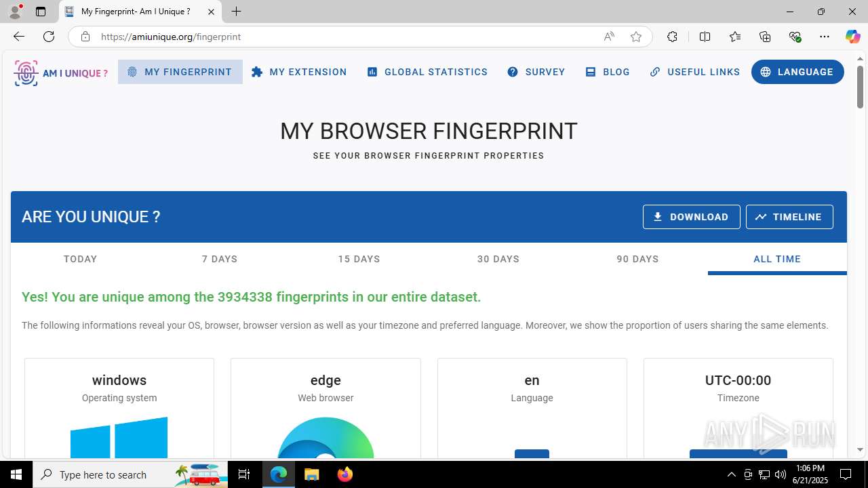This screenshot has width=868, height=488.
Task: Refresh the page
Action: 49,37
